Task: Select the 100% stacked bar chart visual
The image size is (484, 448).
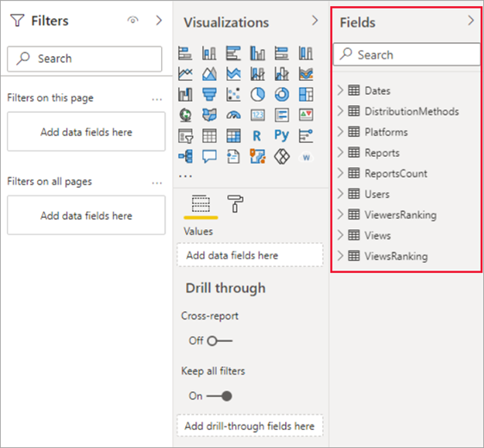Action: (x=282, y=53)
